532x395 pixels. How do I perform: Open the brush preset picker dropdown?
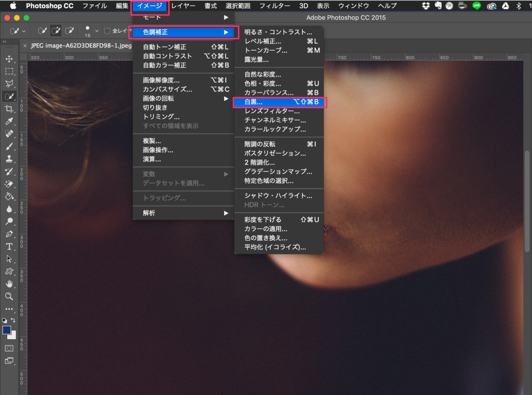click(x=23, y=30)
